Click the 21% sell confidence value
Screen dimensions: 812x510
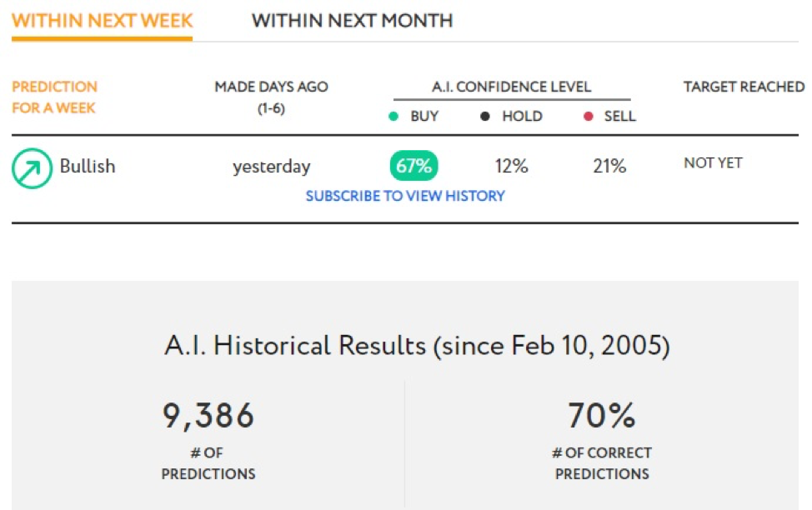point(609,166)
